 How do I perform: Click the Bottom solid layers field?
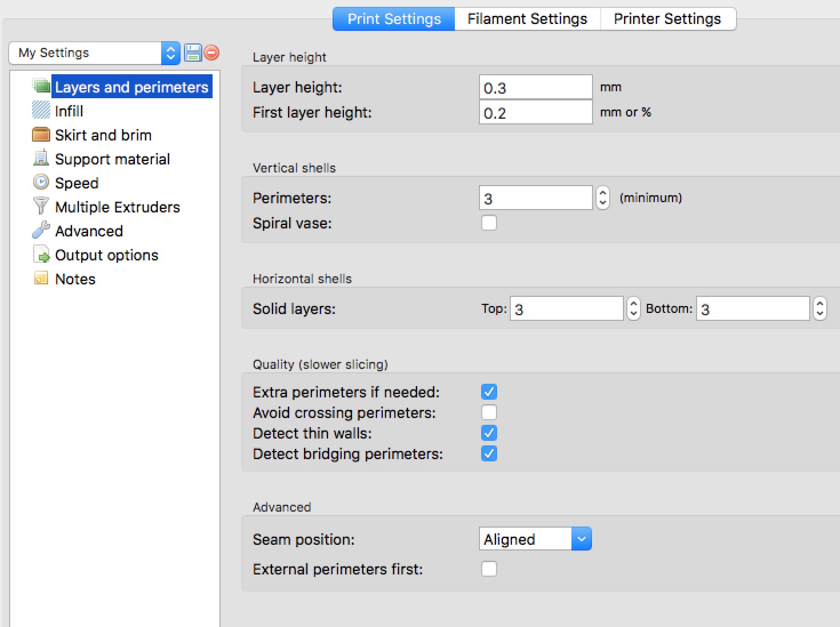(x=753, y=308)
